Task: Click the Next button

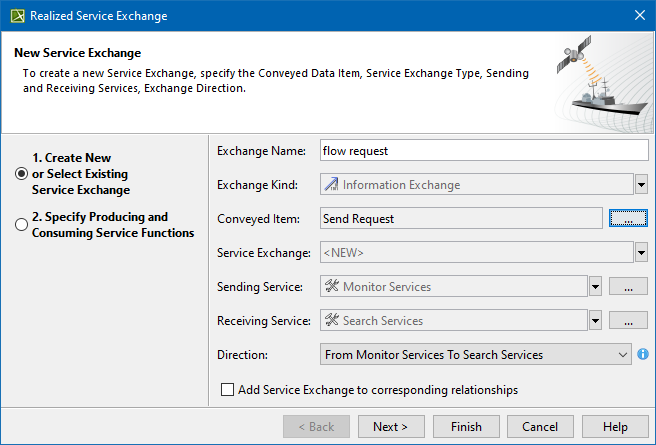Action: point(390,427)
